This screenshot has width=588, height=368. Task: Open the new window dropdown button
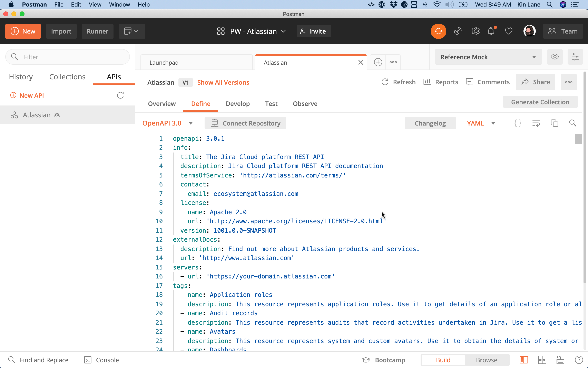(x=132, y=31)
